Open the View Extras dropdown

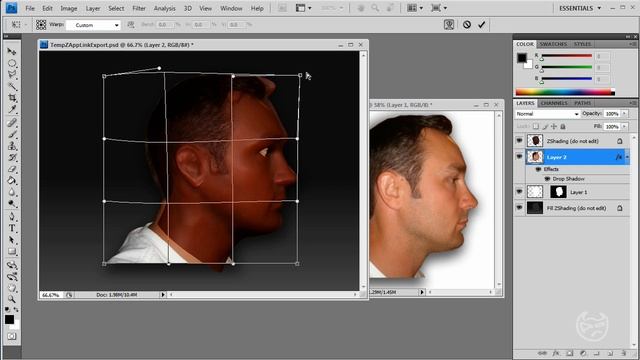click(x=303, y=8)
